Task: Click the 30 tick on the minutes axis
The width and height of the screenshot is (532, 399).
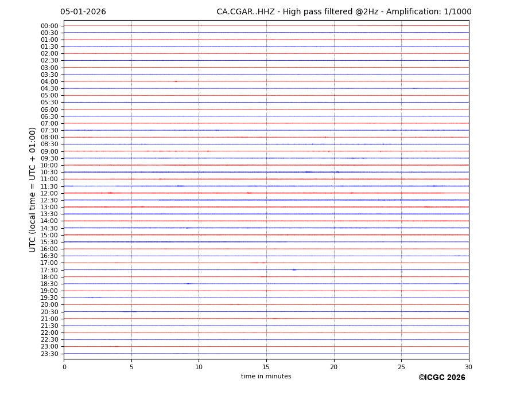Action: (x=468, y=367)
